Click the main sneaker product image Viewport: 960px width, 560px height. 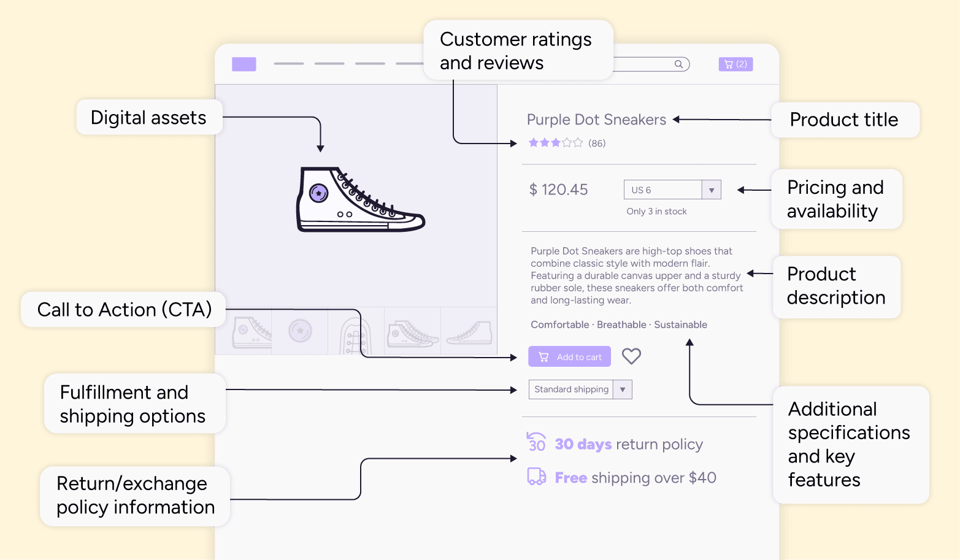360,199
